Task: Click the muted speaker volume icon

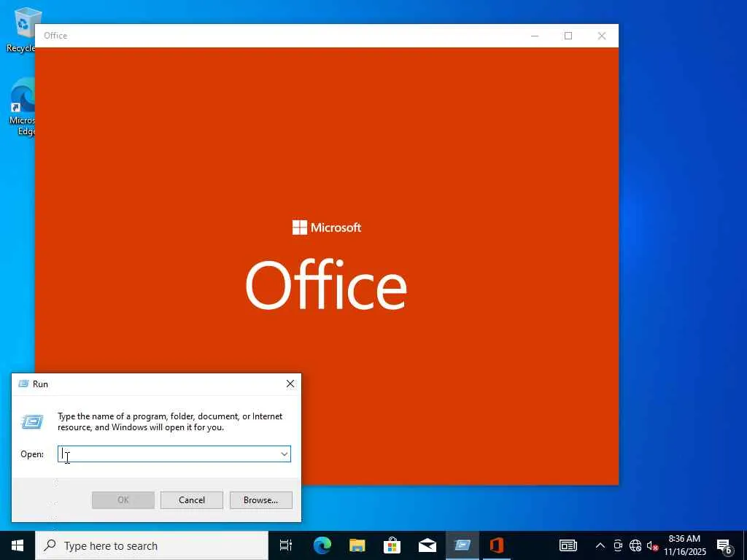Action: click(652, 545)
